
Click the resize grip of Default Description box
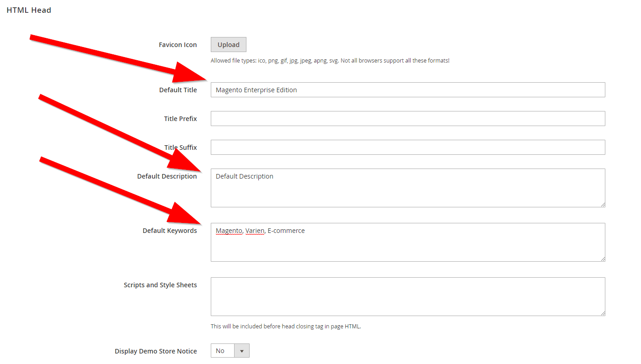pyautogui.click(x=602, y=204)
